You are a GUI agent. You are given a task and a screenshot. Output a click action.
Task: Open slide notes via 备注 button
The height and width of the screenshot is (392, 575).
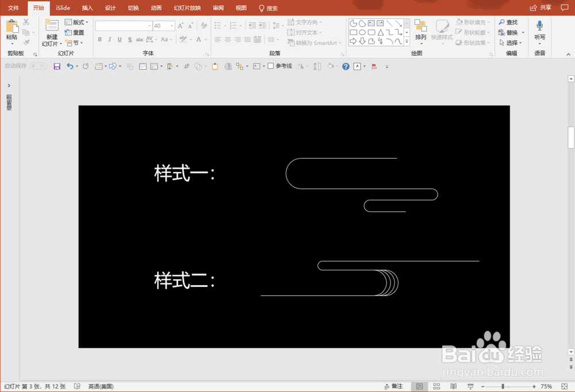click(x=396, y=386)
